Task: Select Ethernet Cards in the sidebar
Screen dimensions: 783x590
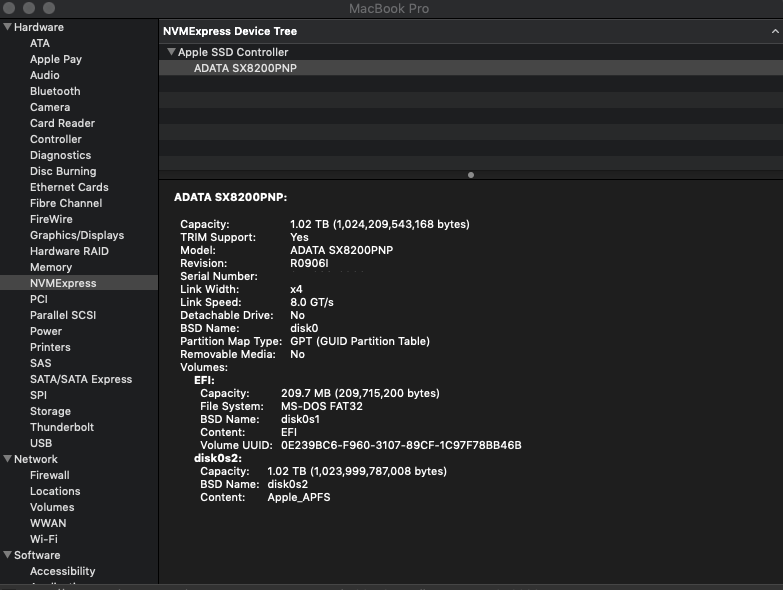Action: (69, 187)
